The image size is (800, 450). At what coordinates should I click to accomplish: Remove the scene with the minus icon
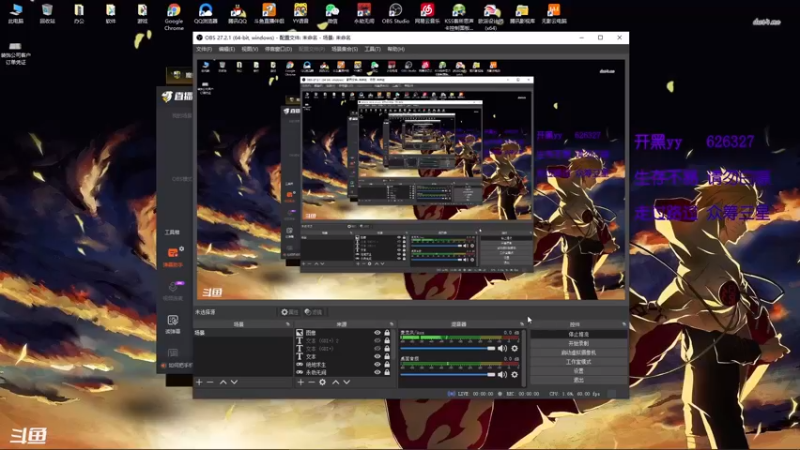coord(210,382)
